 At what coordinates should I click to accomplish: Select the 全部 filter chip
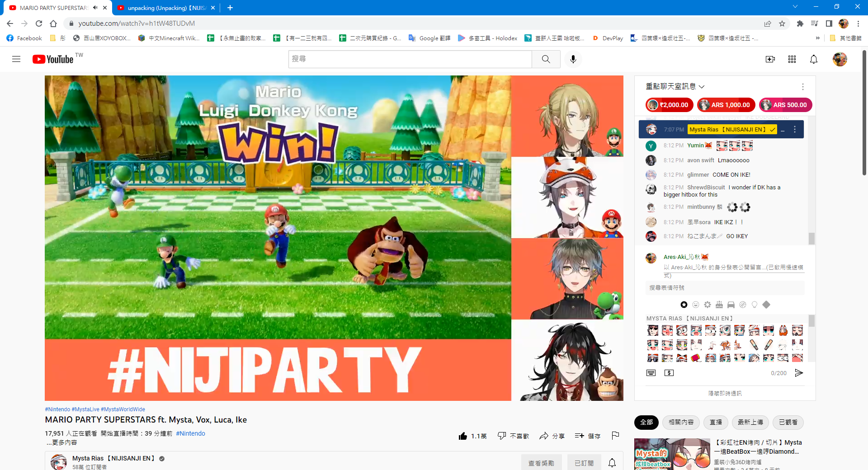point(646,422)
